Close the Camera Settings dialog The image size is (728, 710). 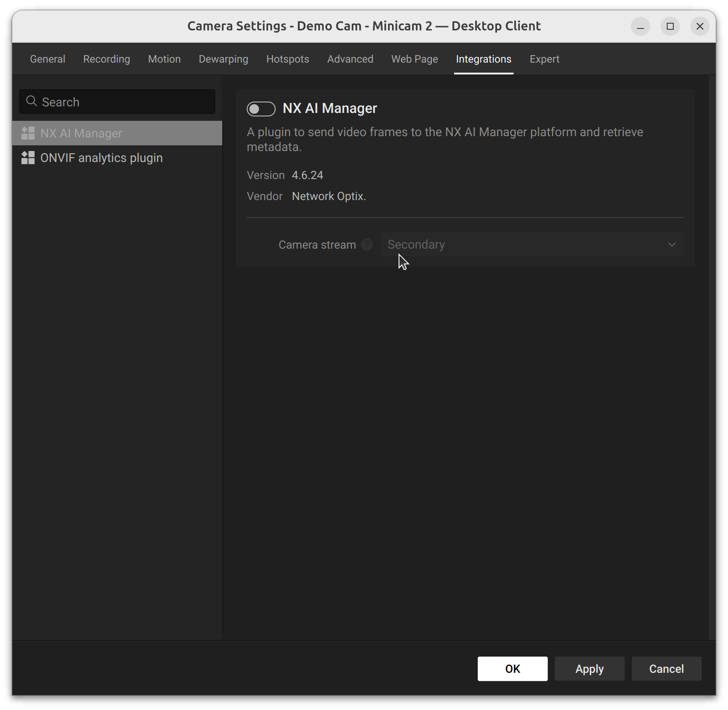click(x=700, y=26)
